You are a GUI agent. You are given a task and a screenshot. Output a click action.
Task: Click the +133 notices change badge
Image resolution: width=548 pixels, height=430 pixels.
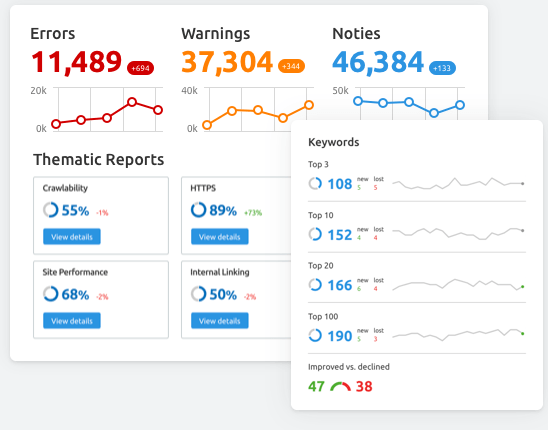[442, 68]
